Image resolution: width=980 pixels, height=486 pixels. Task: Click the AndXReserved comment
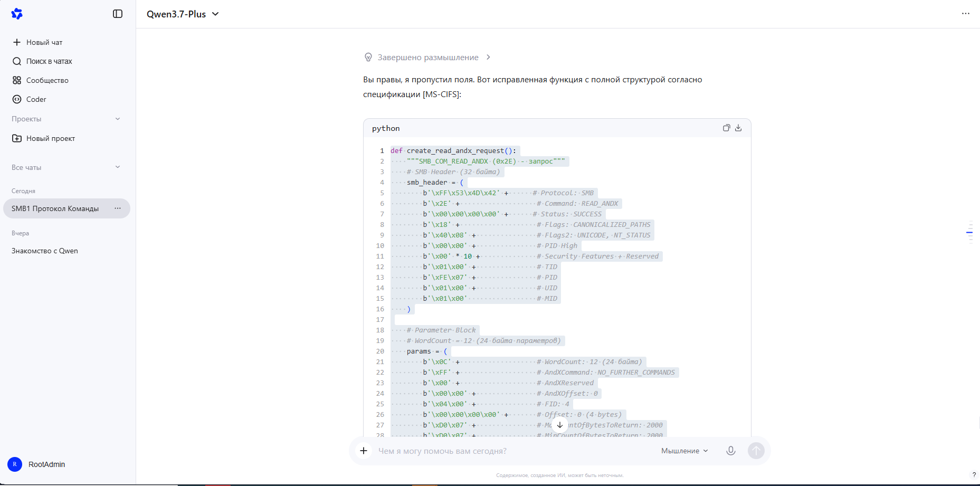pos(565,383)
